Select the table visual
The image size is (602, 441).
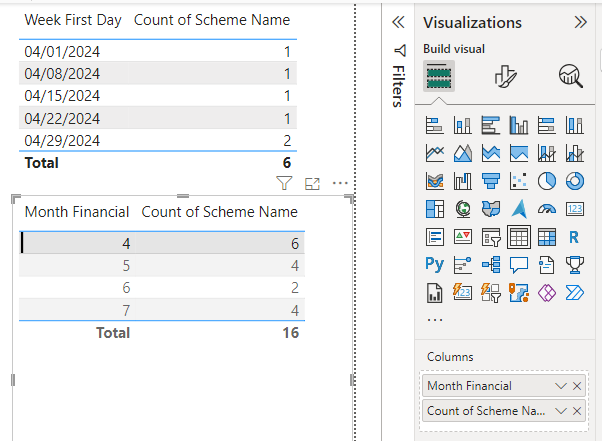tap(519, 237)
